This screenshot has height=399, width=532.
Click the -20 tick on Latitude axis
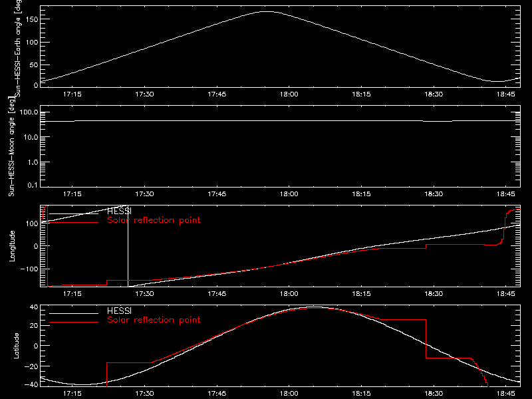coord(31,366)
